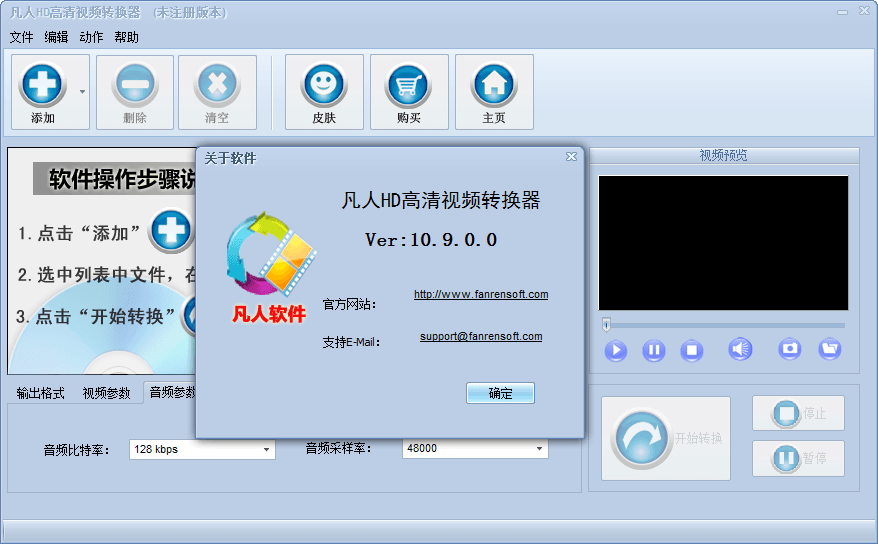This screenshot has width=878, height=544.
Task: Switch to the 视频参数 tab
Action: point(106,393)
